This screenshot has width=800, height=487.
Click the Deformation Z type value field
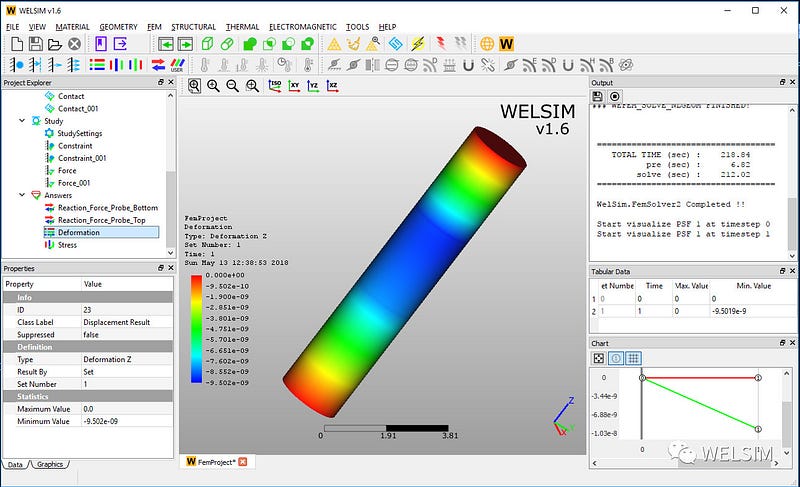127,360
